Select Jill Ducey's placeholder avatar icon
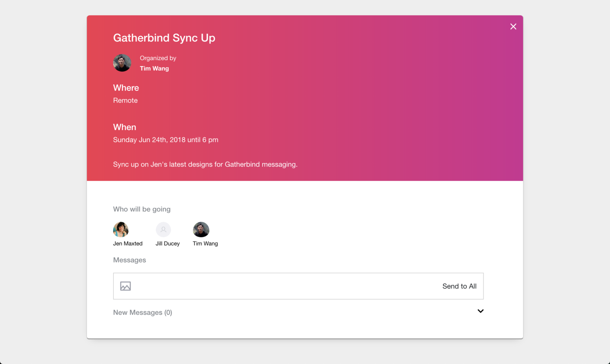610x364 pixels. click(163, 230)
